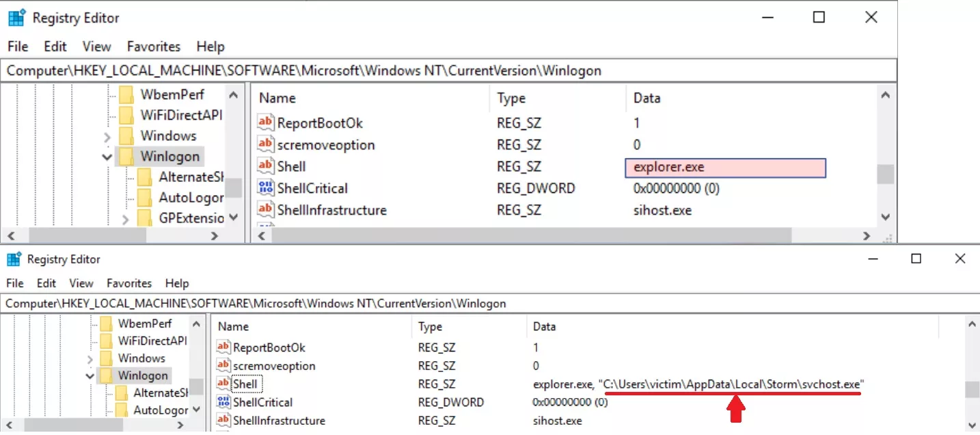Screen dimensions: 980x435
Task: Collapse the Winlogon key in bottom window tree
Action: [90, 375]
